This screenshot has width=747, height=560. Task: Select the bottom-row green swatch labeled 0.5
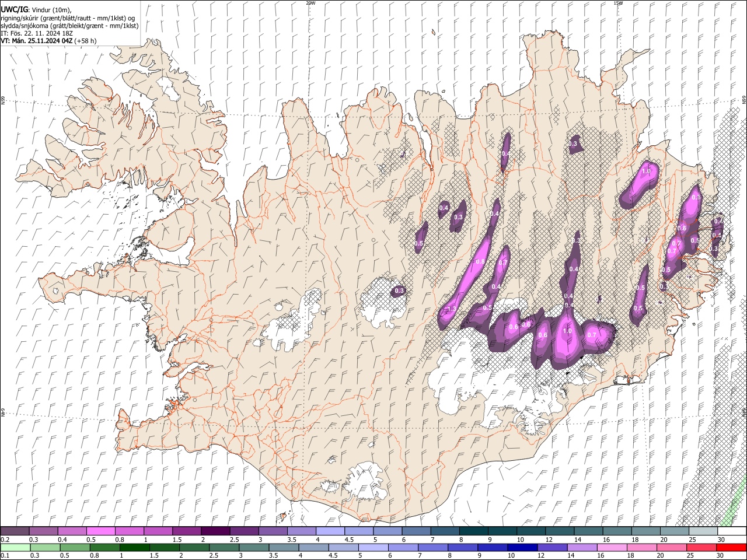click(75, 547)
